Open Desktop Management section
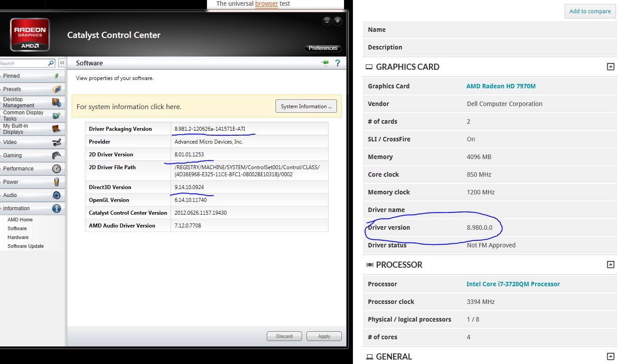Screen dimensions: 620x364 click(x=32, y=102)
